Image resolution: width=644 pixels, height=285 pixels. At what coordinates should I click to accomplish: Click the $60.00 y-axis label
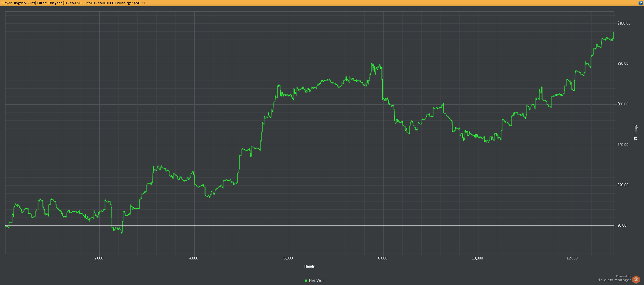tap(623, 104)
